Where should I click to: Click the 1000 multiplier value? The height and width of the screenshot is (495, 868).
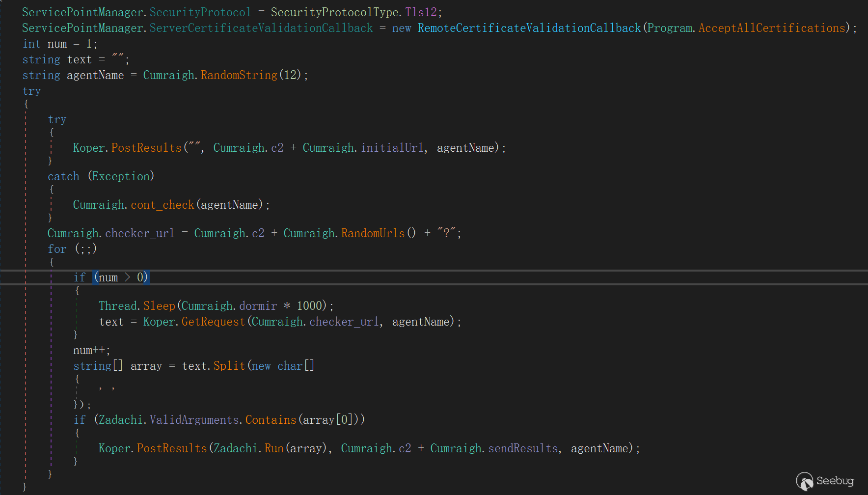click(309, 306)
